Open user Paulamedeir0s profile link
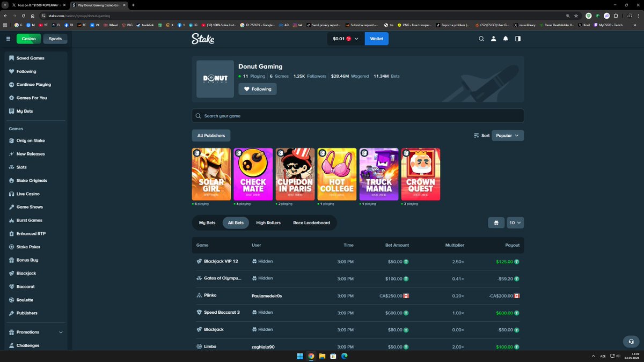Image resolution: width=644 pixels, height=362 pixels. coord(267,295)
